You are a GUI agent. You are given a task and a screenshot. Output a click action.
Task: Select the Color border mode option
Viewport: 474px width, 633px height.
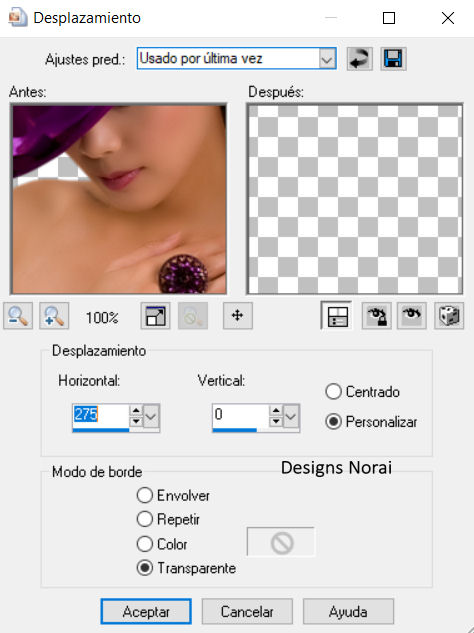click(x=145, y=544)
